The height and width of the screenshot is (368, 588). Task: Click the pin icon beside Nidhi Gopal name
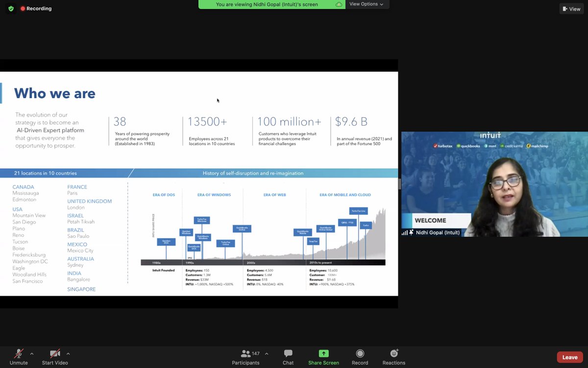pos(412,233)
